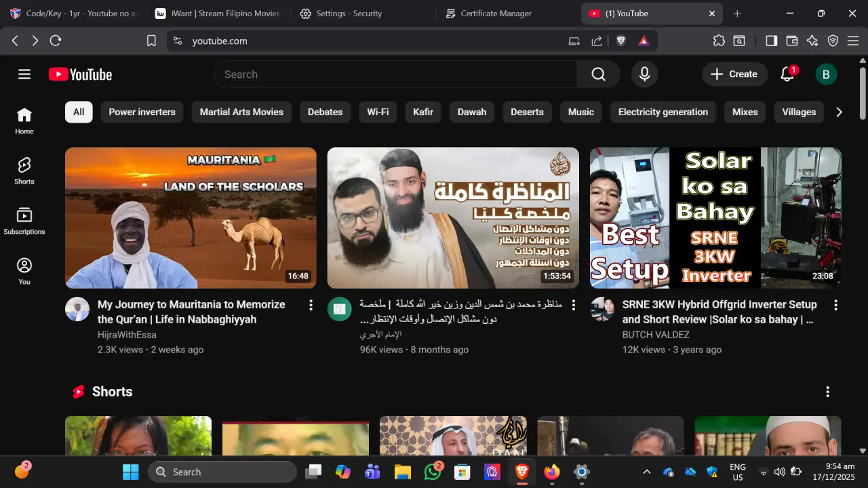Open the account avatar B menu

(826, 75)
